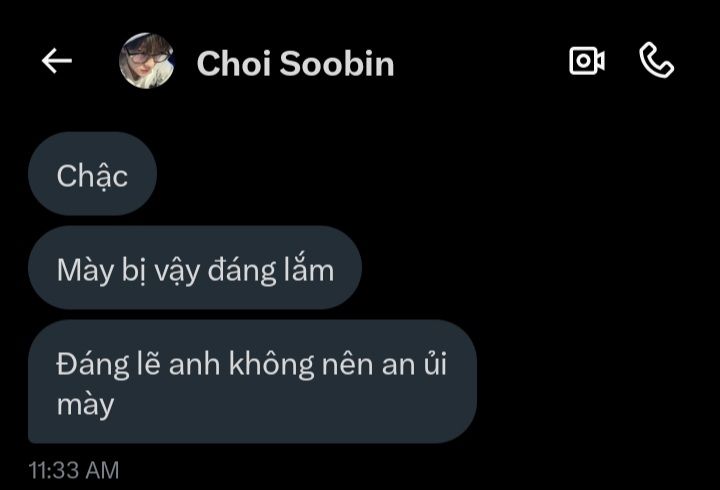Open Choi Soobin's profile picture
The image size is (720, 490).
[146, 61]
